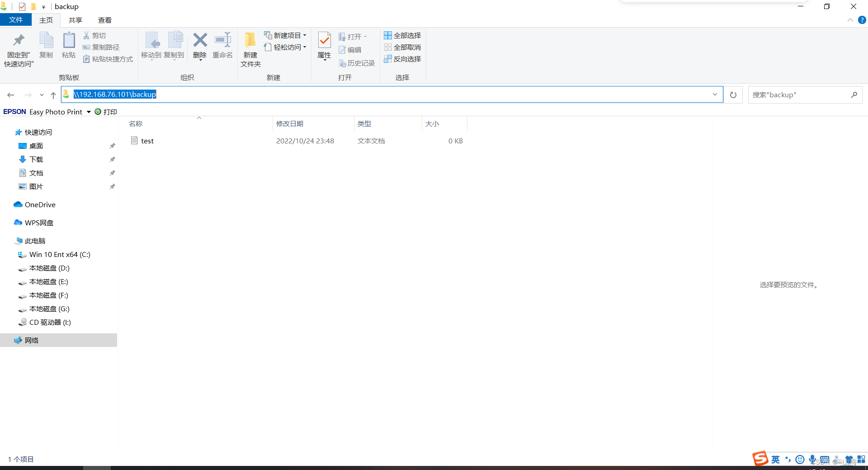Collapse the ribbon with the chevron
The width and height of the screenshot is (868, 470).
point(850,20)
